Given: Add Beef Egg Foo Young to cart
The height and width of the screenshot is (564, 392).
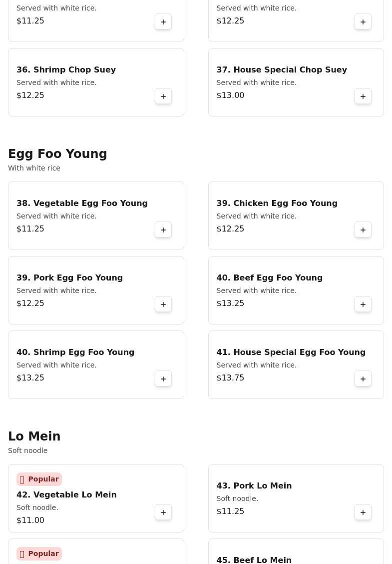Looking at the screenshot, I should point(363,304).
